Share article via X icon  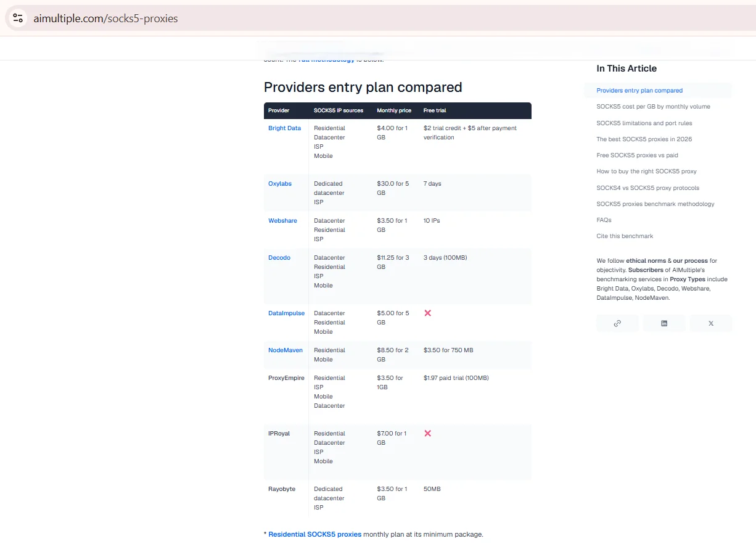click(x=711, y=323)
